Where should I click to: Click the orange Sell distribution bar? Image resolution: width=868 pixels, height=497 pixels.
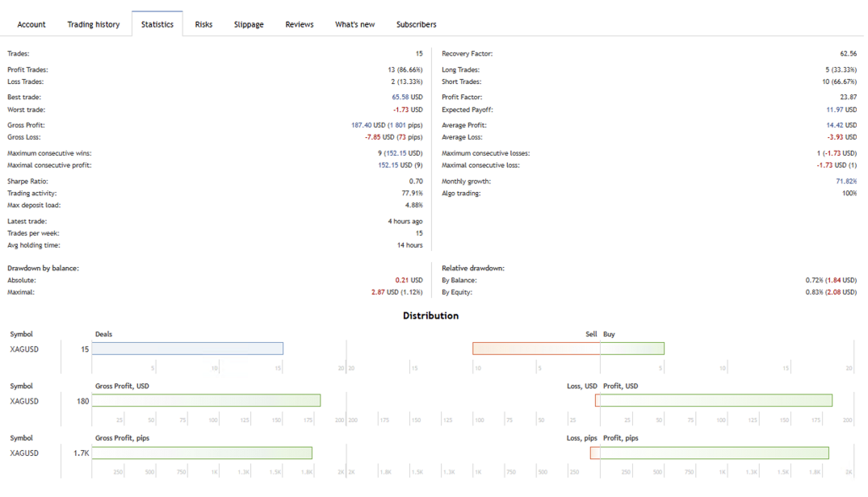pos(536,349)
